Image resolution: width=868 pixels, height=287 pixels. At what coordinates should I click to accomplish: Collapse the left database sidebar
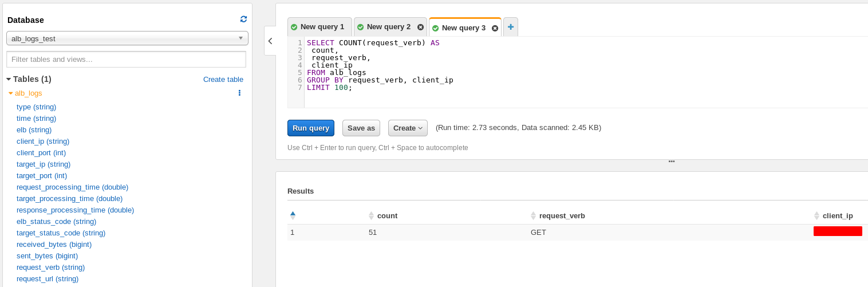point(270,41)
